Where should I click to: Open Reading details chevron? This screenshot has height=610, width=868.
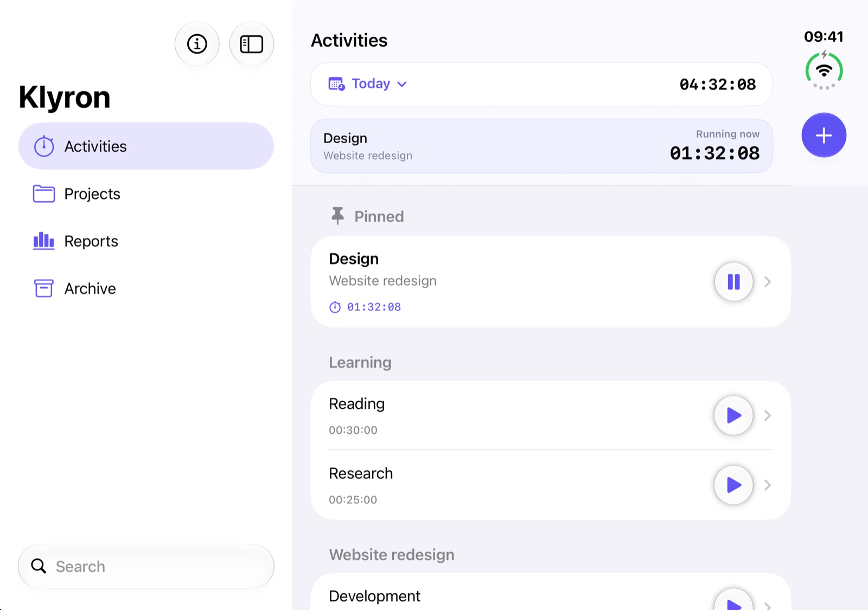768,415
